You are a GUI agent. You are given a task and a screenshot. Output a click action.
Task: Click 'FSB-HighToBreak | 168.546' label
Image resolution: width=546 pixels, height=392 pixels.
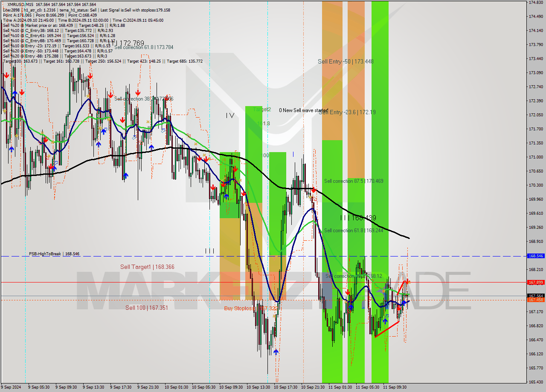click(x=54, y=254)
